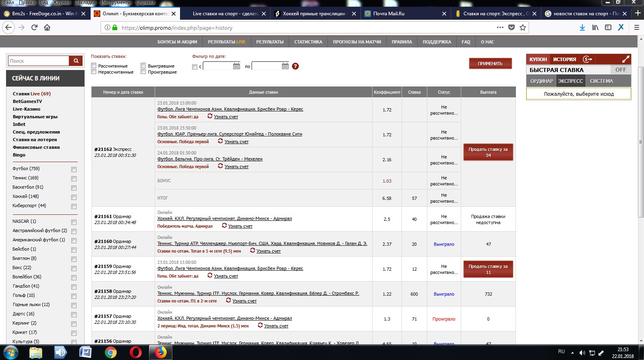Open the Live-Казино link
The width and height of the screenshot is (644, 360).
(x=27, y=109)
